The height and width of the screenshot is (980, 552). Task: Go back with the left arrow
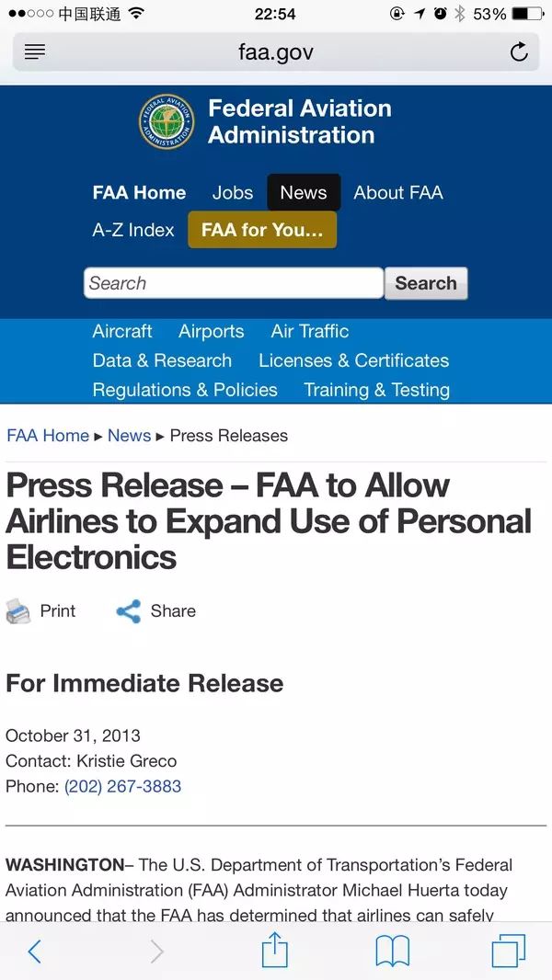(x=34, y=952)
